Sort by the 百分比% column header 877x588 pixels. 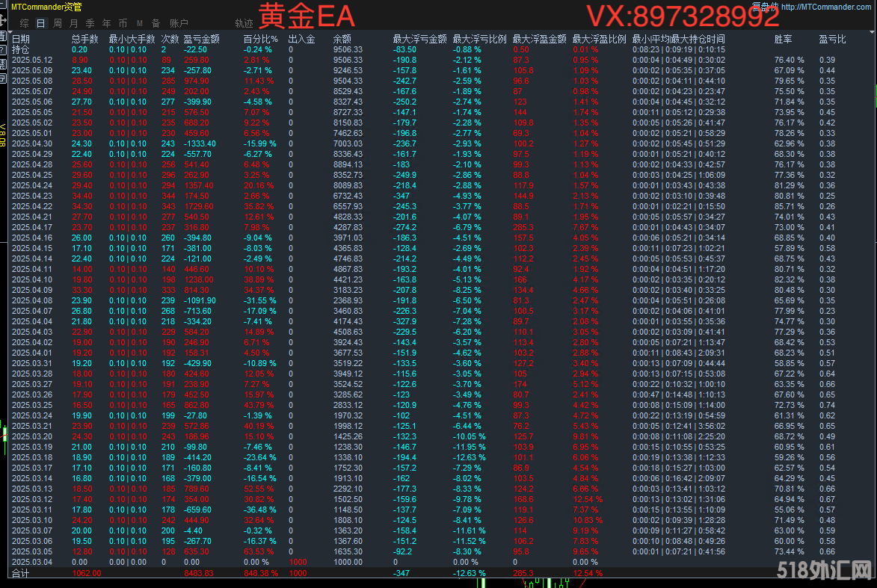(x=261, y=39)
